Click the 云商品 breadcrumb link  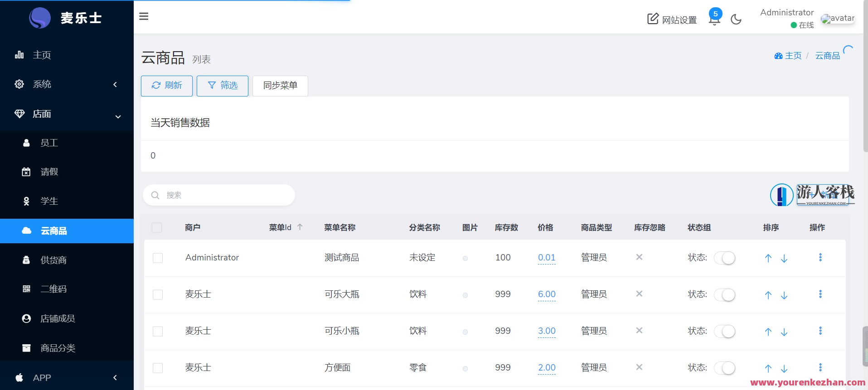coord(828,56)
